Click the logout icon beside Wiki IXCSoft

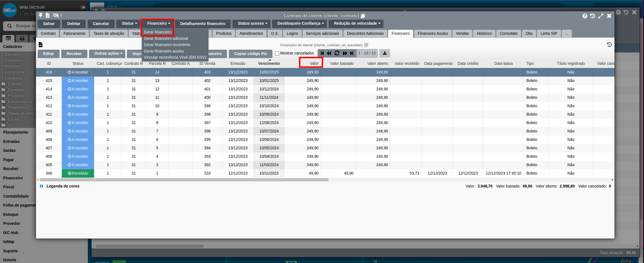(83, 8)
